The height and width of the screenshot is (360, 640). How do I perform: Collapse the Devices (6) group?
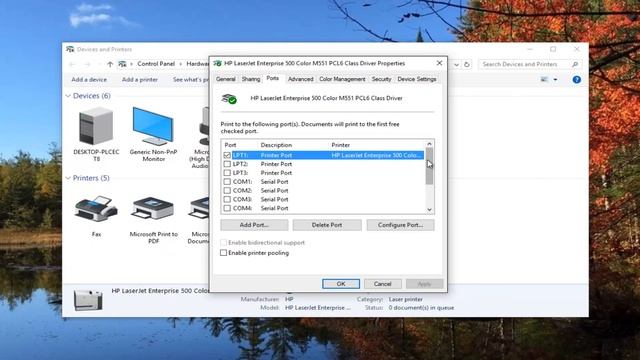68,96
